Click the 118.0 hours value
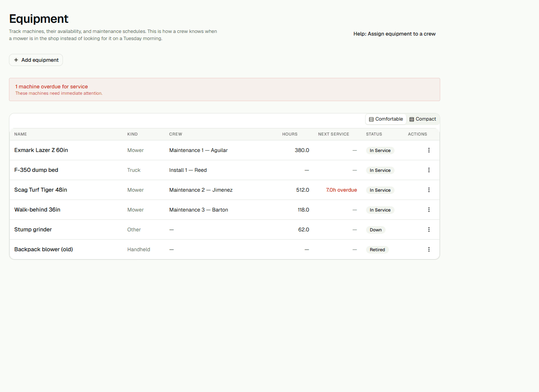539x392 pixels. (x=304, y=210)
